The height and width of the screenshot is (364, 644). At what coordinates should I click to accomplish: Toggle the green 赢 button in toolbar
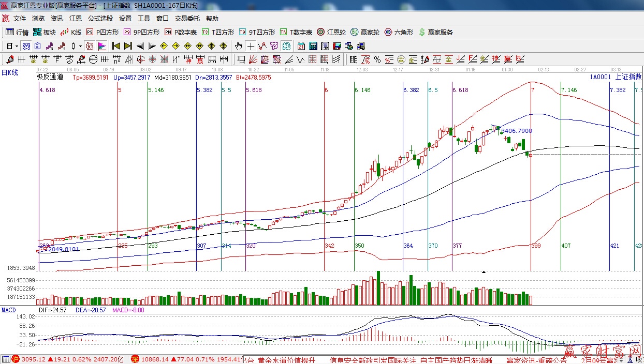pos(286,46)
